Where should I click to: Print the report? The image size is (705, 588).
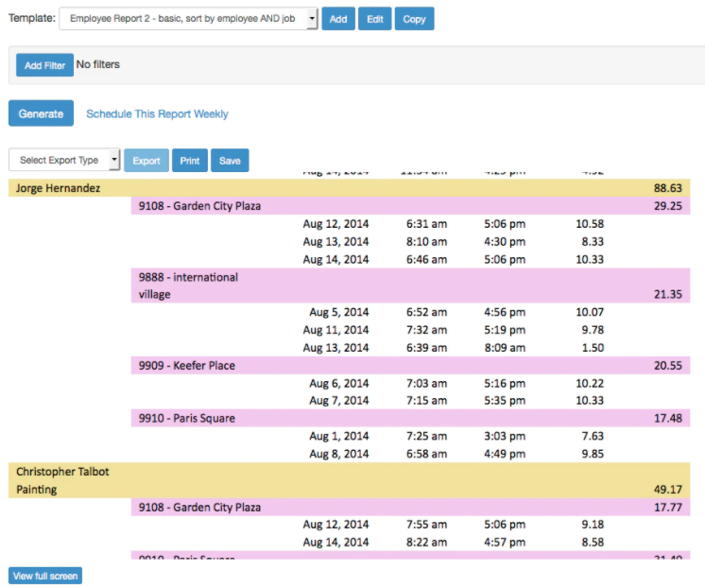tap(189, 161)
